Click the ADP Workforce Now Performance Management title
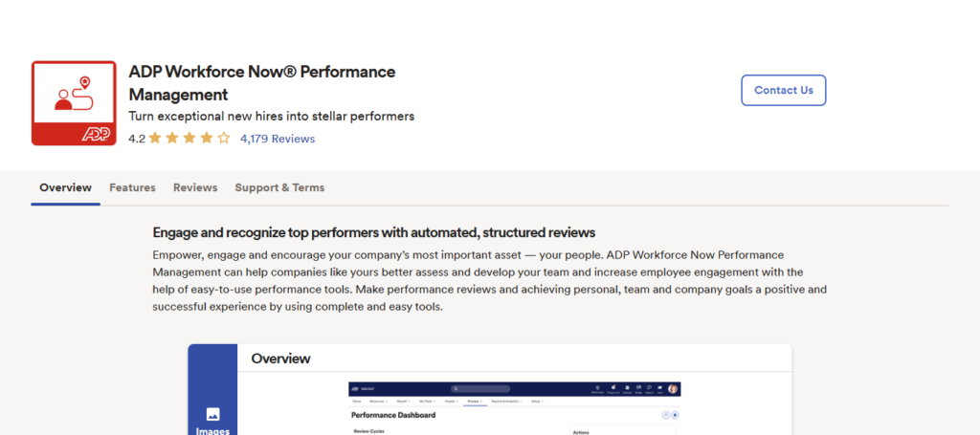This screenshot has height=435, width=980. [x=262, y=83]
